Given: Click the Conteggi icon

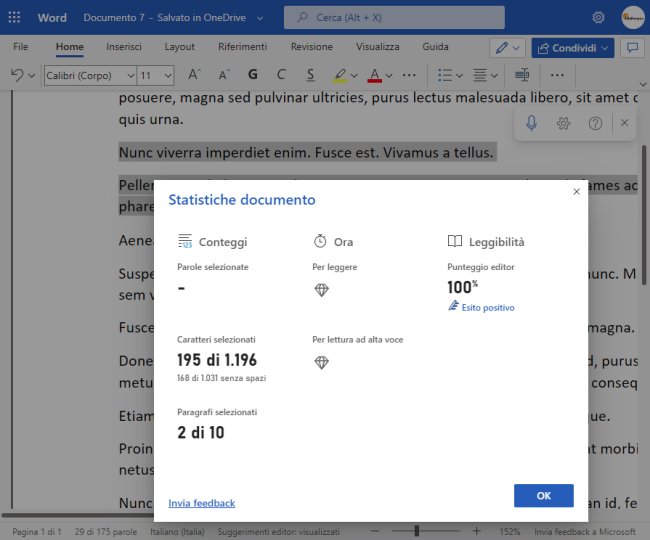Looking at the screenshot, I should click(185, 241).
